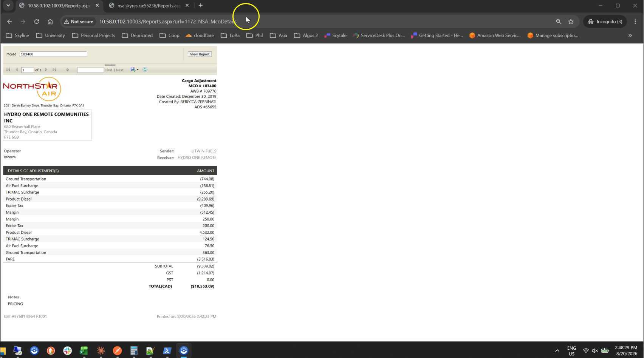644x358 pixels.
Task: Open Calculator from the taskbar
Action: click(x=134, y=351)
